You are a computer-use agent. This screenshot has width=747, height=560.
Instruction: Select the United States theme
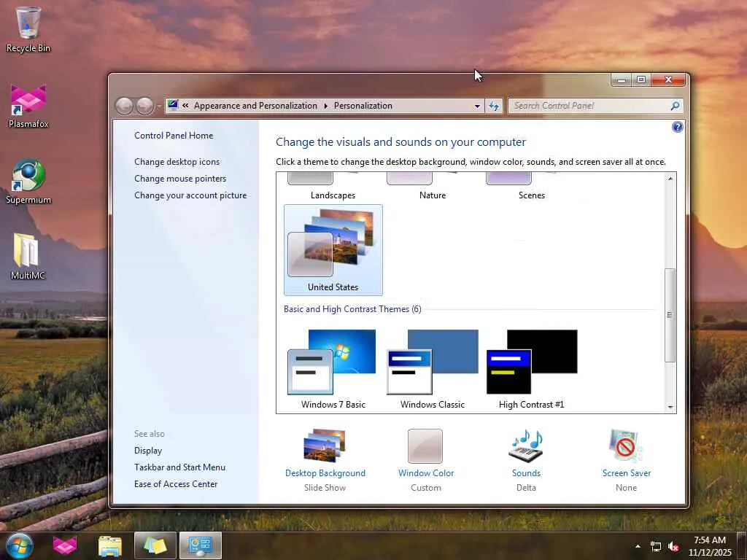click(333, 250)
